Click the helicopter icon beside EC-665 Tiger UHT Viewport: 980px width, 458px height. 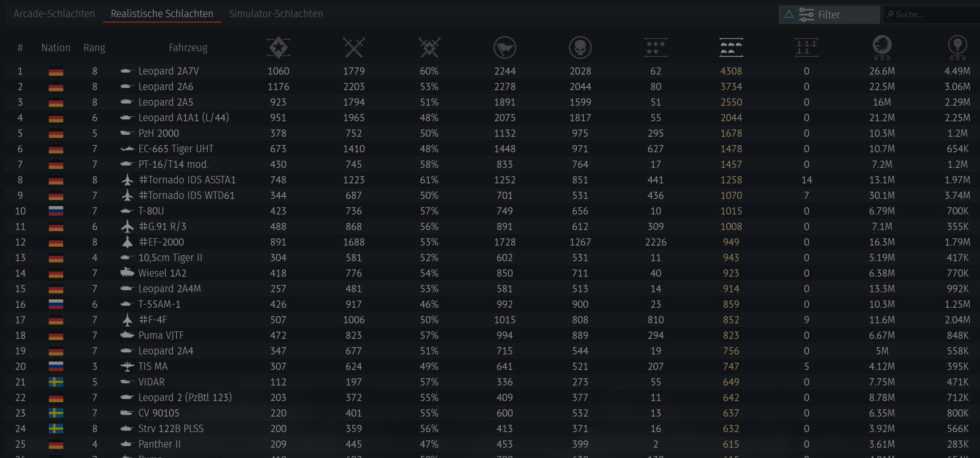pyautogui.click(x=127, y=149)
